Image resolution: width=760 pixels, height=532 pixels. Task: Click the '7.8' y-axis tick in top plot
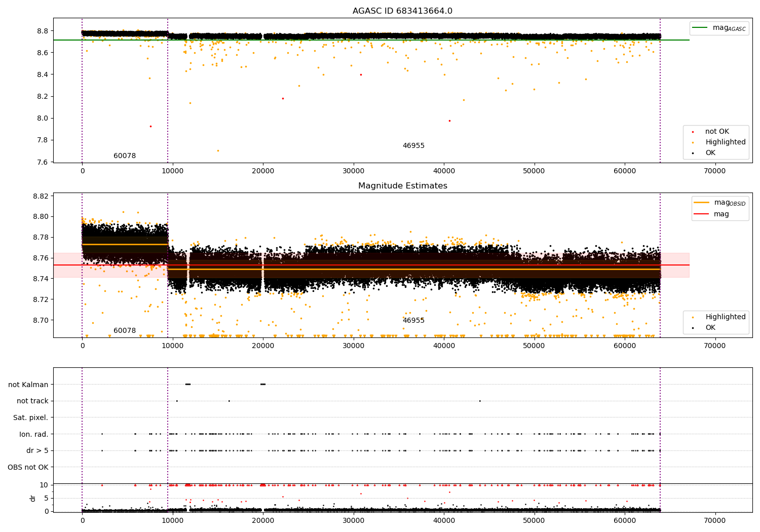[x=42, y=140]
